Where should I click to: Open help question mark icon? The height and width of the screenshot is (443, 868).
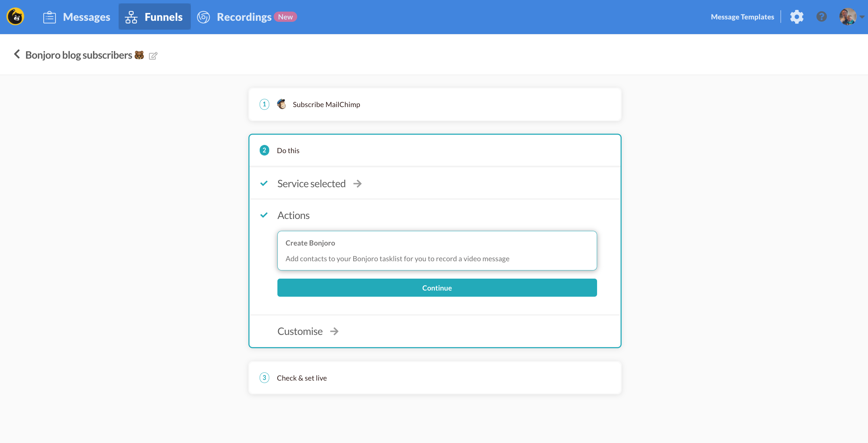[x=821, y=17]
